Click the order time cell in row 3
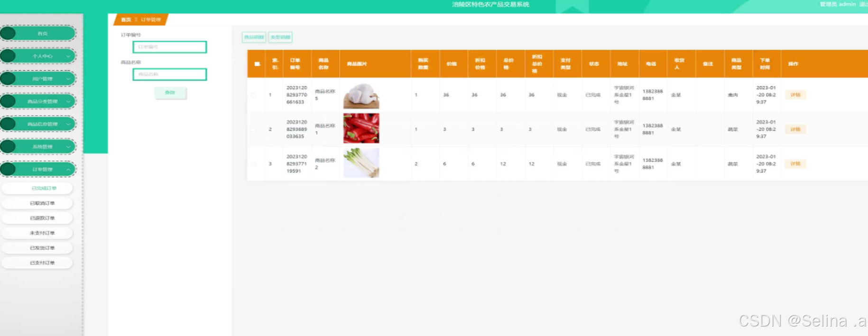 [x=766, y=164]
